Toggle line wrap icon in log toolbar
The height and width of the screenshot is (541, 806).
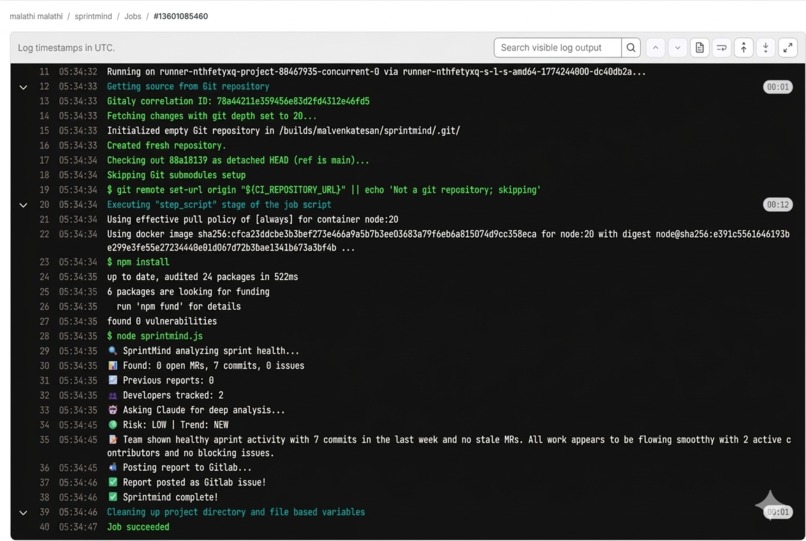(722, 48)
